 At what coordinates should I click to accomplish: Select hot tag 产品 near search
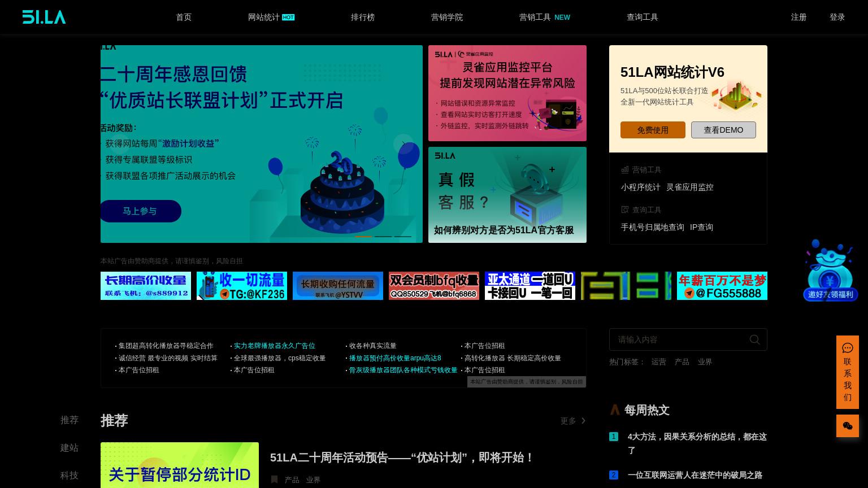(x=682, y=361)
